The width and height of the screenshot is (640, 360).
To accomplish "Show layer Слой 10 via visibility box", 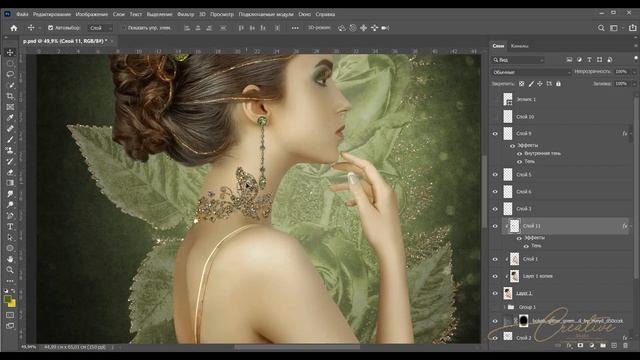I will coord(495,117).
